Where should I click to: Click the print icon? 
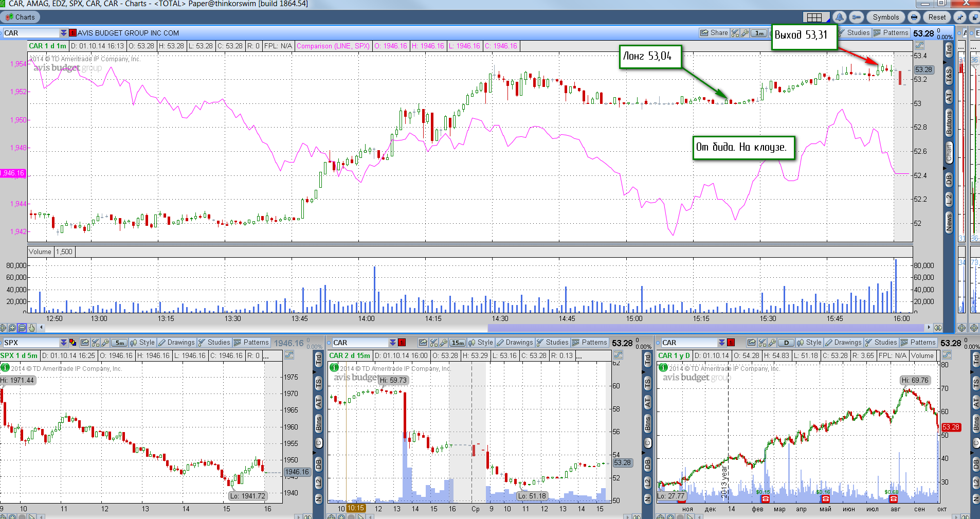(x=914, y=17)
